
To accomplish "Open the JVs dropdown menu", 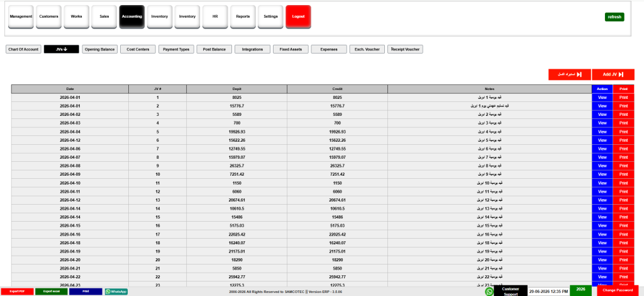I will (x=61, y=49).
